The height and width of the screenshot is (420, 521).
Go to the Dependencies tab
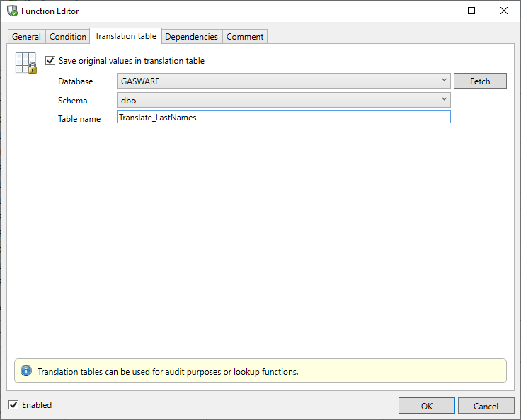point(191,37)
